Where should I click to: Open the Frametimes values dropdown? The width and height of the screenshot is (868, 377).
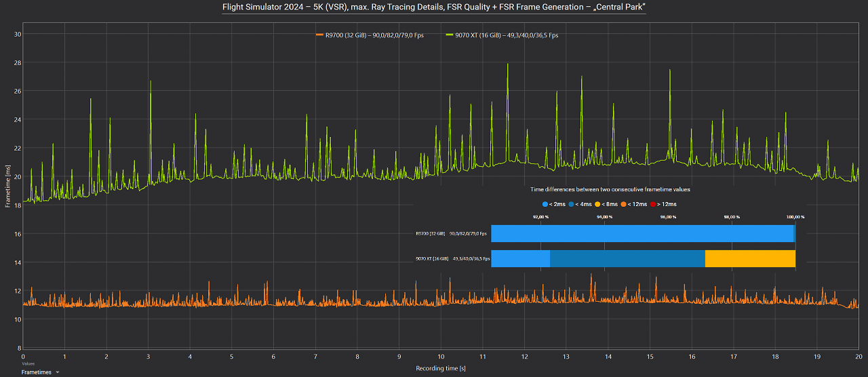click(40, 372)
